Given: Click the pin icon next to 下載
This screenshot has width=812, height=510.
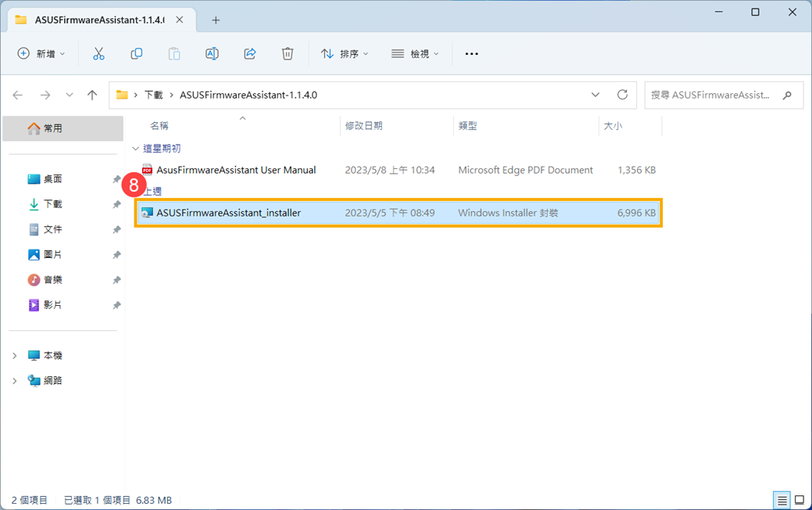Looking at the screenshot, I should [116, 204].
